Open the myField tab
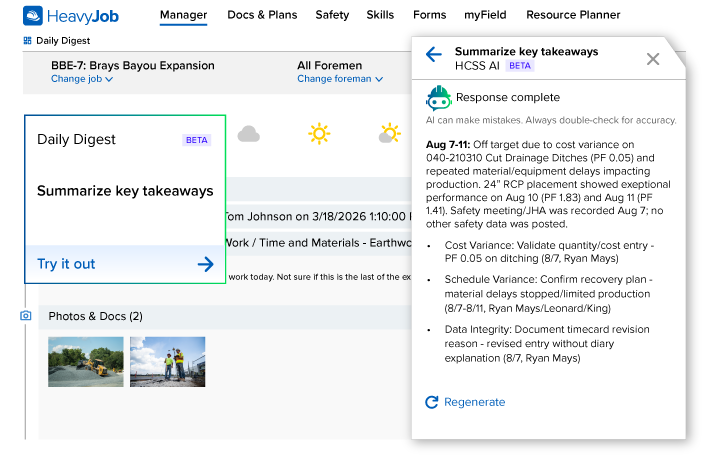Image resolution: width=709 pixels, height=474 pixels. click(485, 15)
